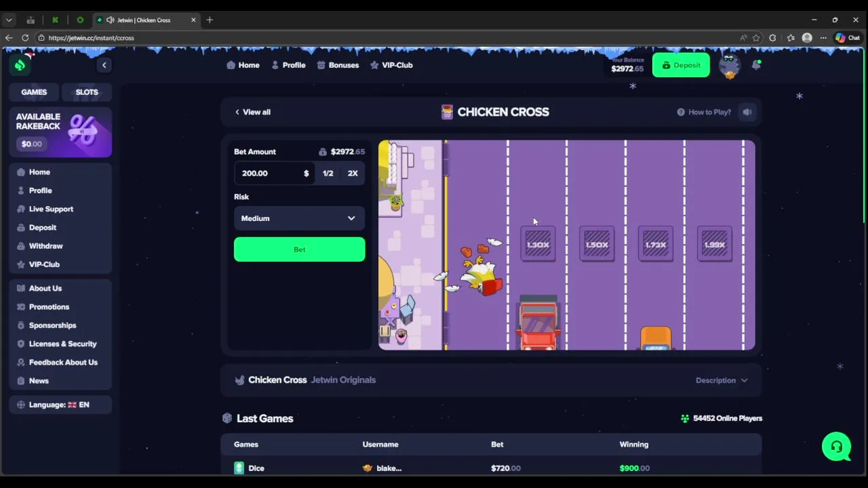Mute the game sound with the speaker icon
This screenshot has height=488, width=868.
click(747, 112)
